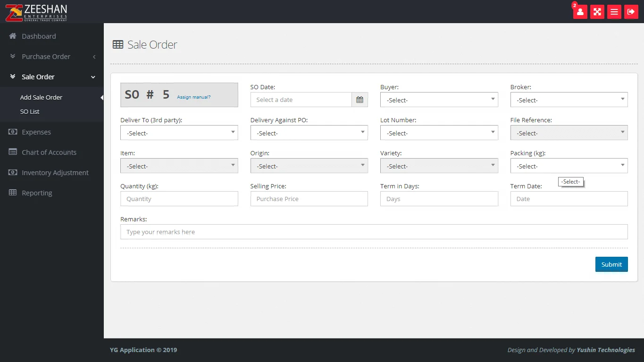Screen dimensions: 644x362
Task: Toggle fullscreen with the expand arrows icon
Action: pyautogui.click(x=597, y=12)
